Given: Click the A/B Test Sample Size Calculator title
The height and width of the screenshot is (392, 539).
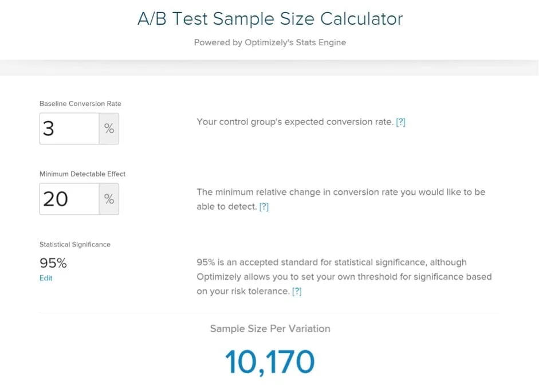Looking at the screenshot, I should tap(270, 18).
